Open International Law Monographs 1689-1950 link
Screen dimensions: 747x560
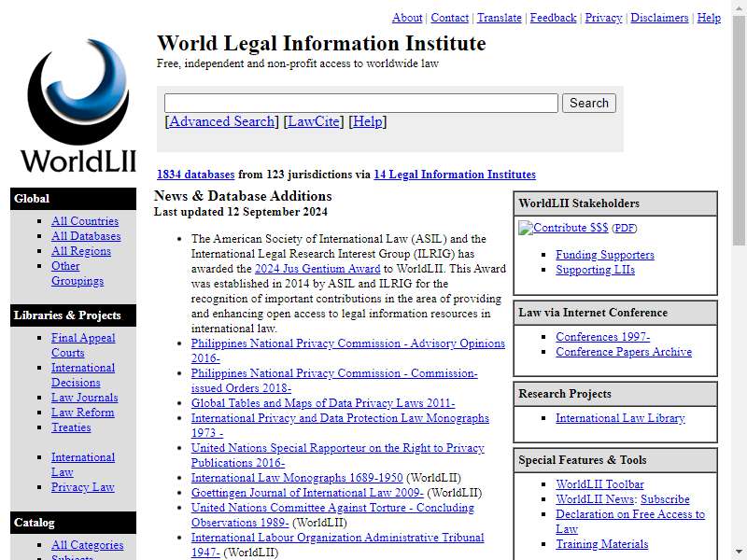tap(297, 478)
